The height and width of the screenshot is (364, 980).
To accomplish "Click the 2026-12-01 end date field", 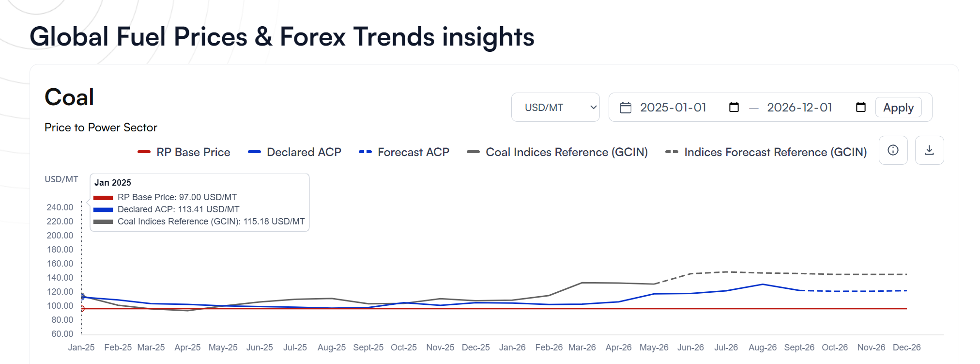I will 799,107.
